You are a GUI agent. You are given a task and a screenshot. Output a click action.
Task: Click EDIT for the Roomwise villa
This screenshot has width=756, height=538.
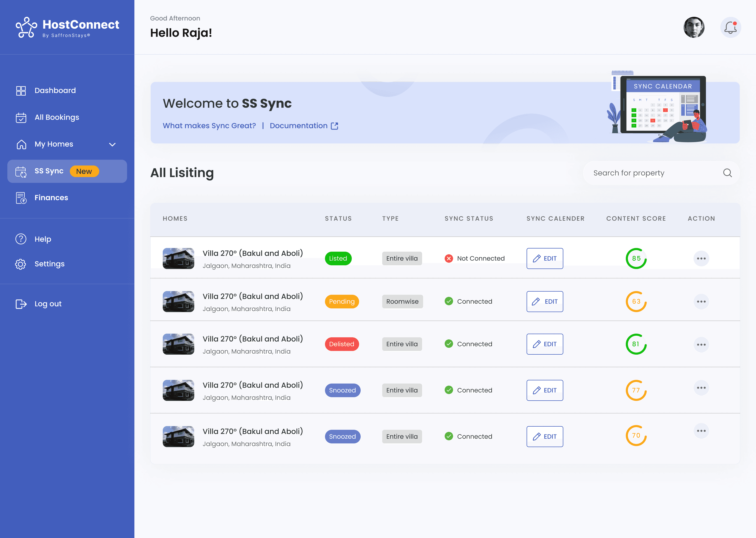pos(544,302)
